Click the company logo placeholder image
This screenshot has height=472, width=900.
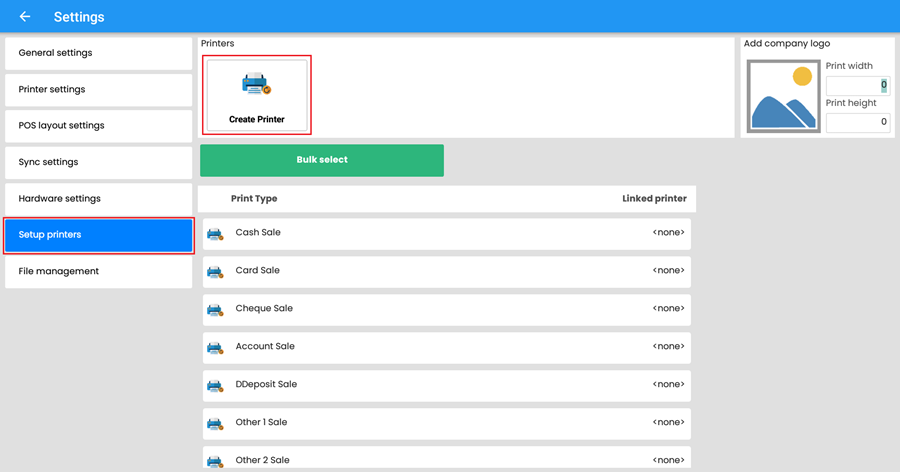pyautogui.click(x=784, y=96)
